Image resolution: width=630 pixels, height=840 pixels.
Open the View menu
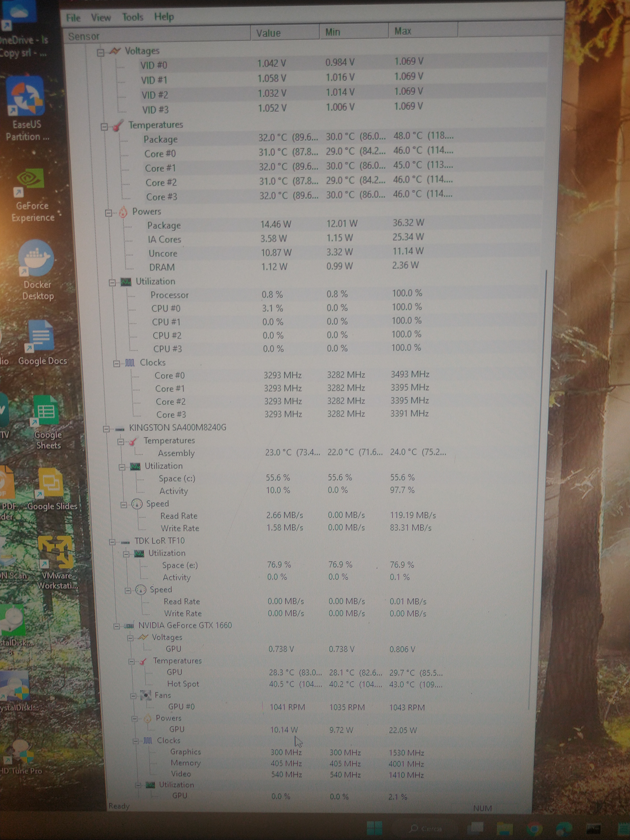[101, 17]
